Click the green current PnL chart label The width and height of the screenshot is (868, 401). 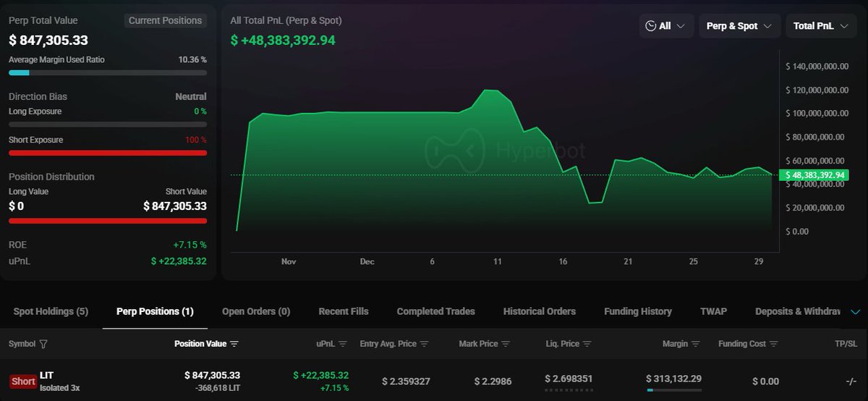click(813, 175)
